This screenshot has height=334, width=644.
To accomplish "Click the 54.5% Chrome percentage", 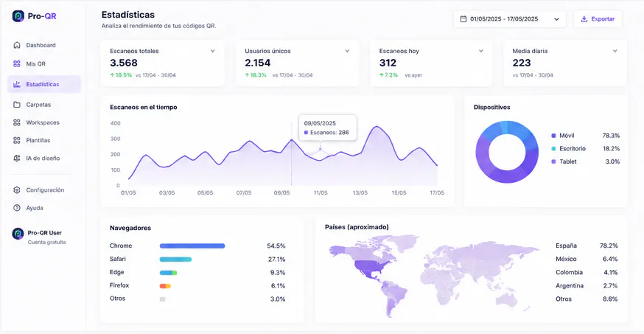I will pos(276,246).
